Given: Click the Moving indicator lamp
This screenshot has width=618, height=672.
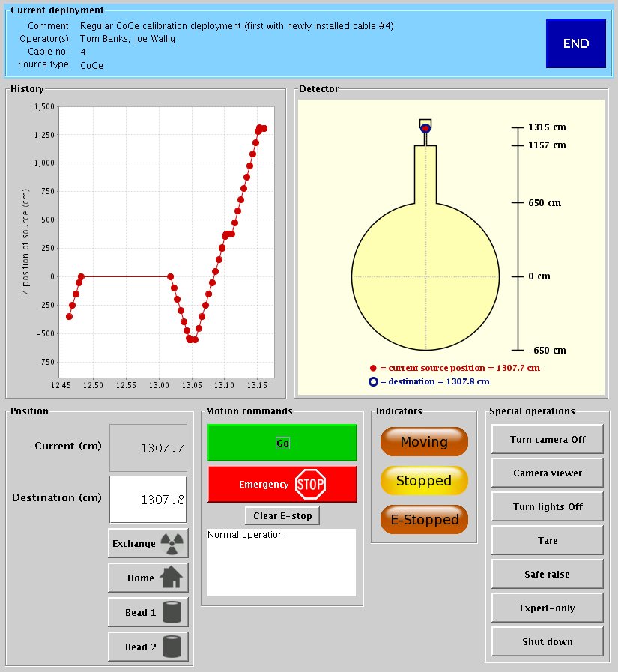Looking at the screenshot, I should coord(424,442).
